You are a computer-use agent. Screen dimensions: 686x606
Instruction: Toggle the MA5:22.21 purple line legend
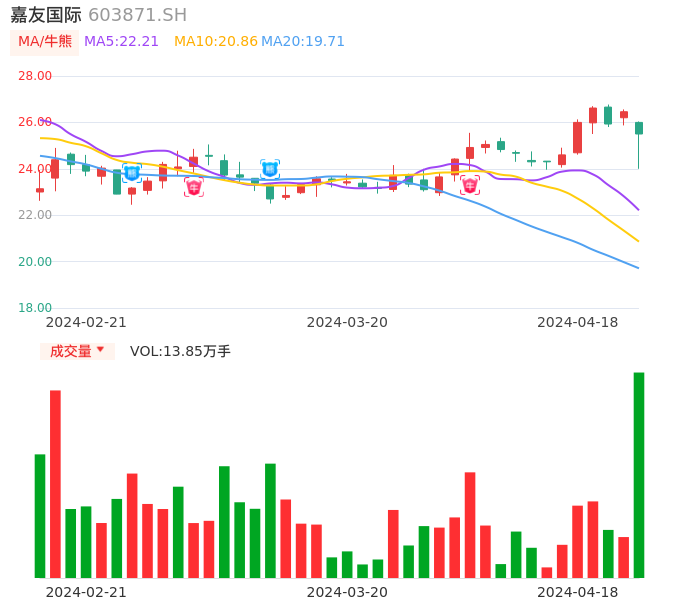(x=121, y=41)
